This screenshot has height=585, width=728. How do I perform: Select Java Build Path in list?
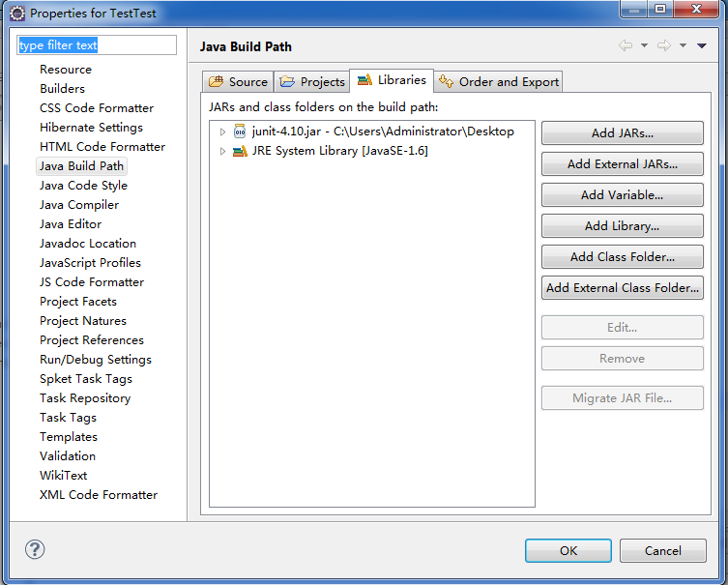tap(82, 166)
